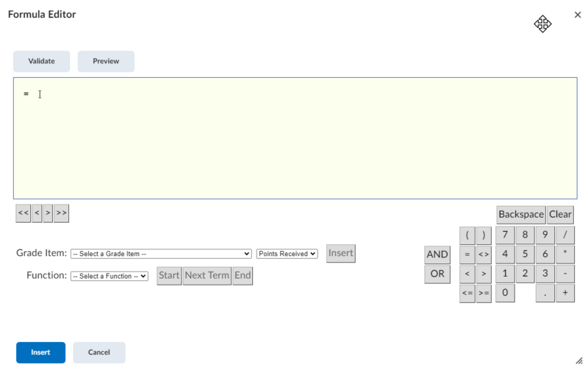Move cursor one step left in formula
588x373 pixels.
point(37,213)
